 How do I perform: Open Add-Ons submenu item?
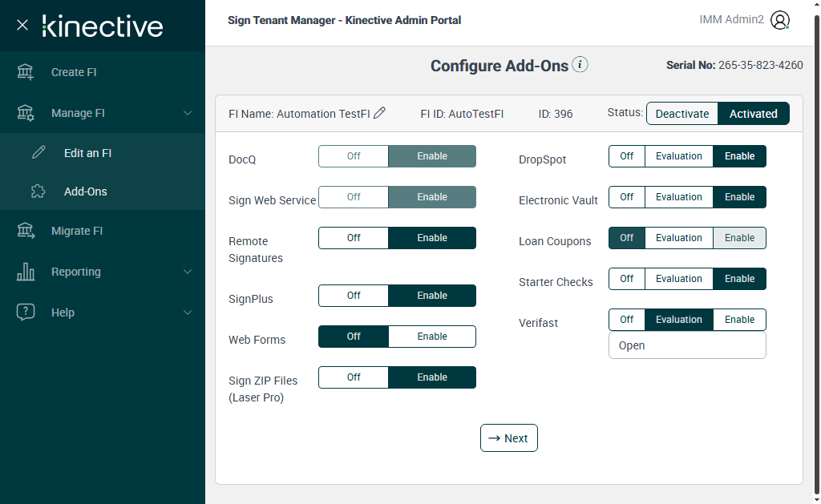pyautogui.click(x=103, y=192)
